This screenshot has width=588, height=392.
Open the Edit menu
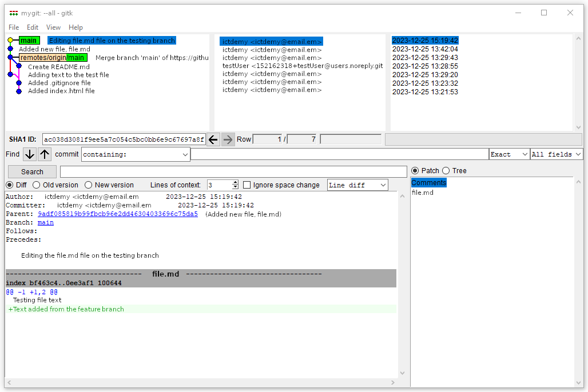pos(33,27)
